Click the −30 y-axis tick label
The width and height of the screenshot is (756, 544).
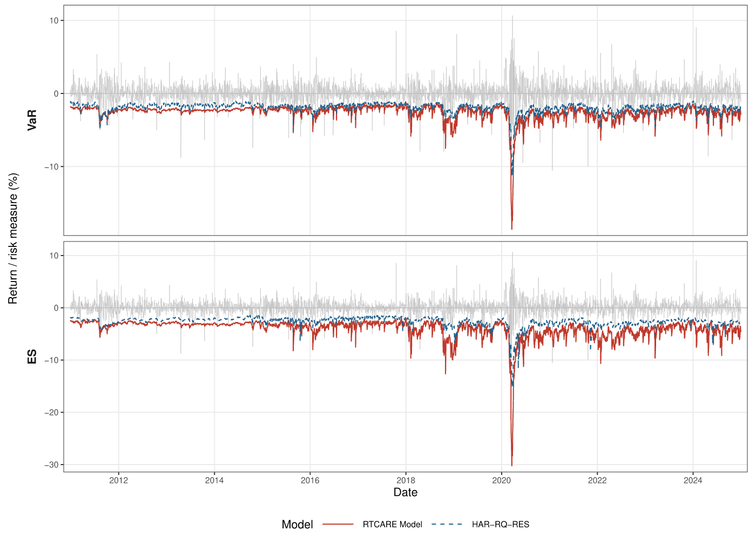coord(51,465)
